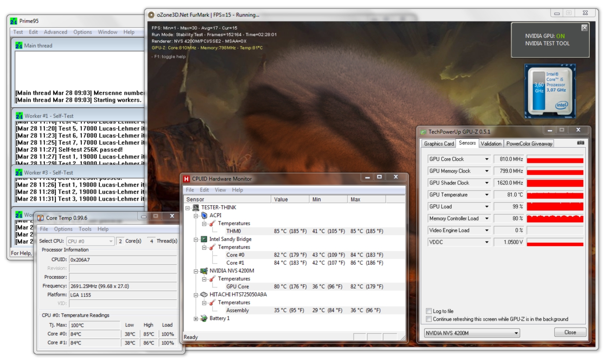Click the Temperatures flame icon under Intel Sandy Bridge
This screenshot has width=608, height=364.
212,247
